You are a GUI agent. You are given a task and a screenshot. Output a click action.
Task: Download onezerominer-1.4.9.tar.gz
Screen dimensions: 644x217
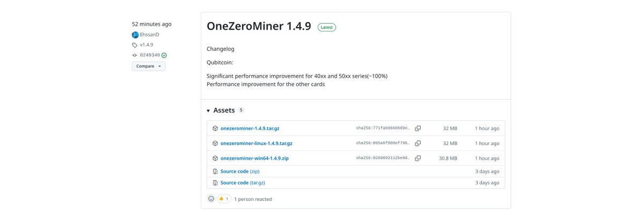coord(250,129)
